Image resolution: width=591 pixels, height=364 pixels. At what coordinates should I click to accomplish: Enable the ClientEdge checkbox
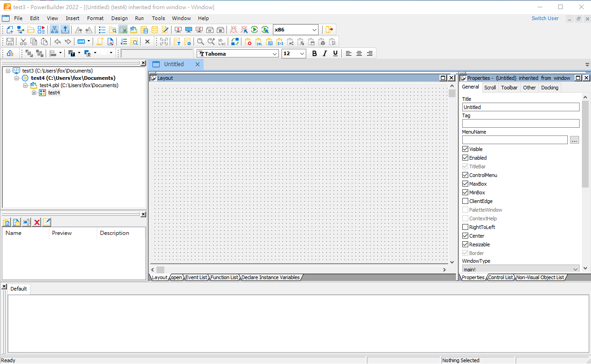click(x=465, y=201)
